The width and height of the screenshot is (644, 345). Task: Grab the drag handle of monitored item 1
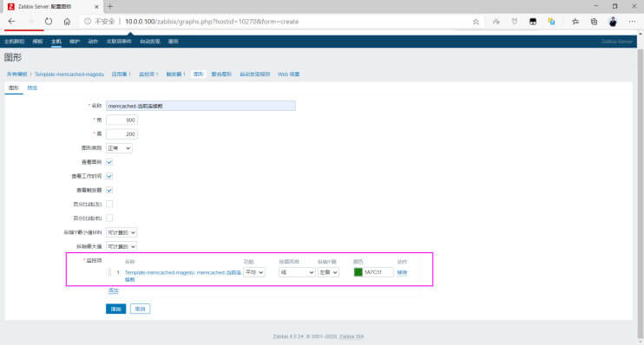109,272
